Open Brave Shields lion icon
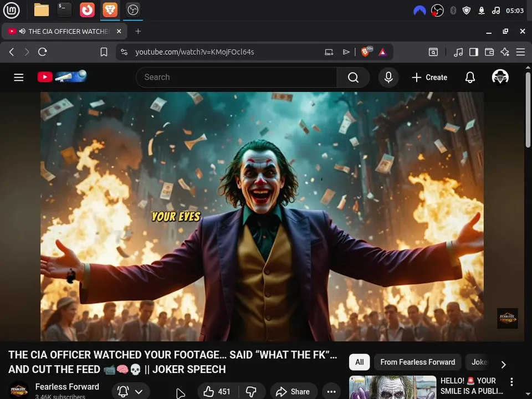Screen dimensions: 532x399 [366, 52]
